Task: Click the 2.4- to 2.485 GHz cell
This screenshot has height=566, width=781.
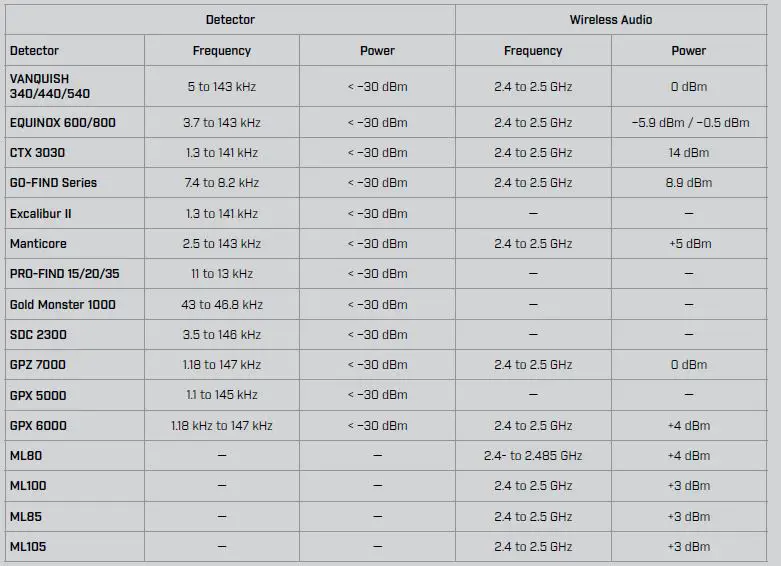Action: coord(532,456)
